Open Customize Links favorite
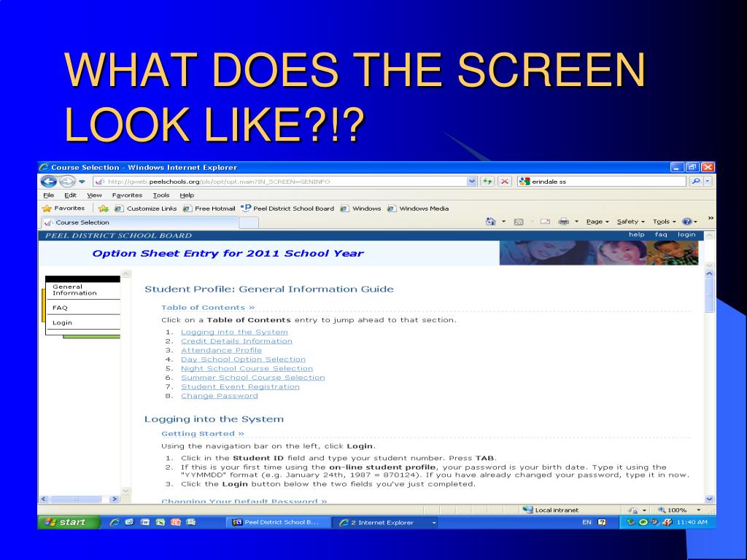Image resolution: width=747 pixels, height=560 pixels. point(146,209)
